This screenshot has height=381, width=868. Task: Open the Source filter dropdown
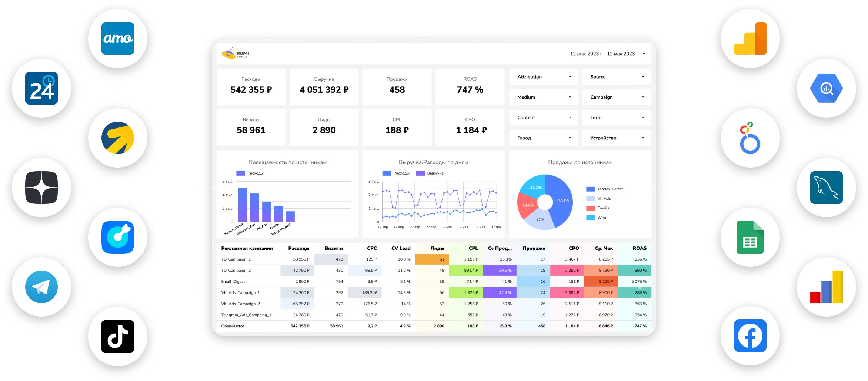617,77
